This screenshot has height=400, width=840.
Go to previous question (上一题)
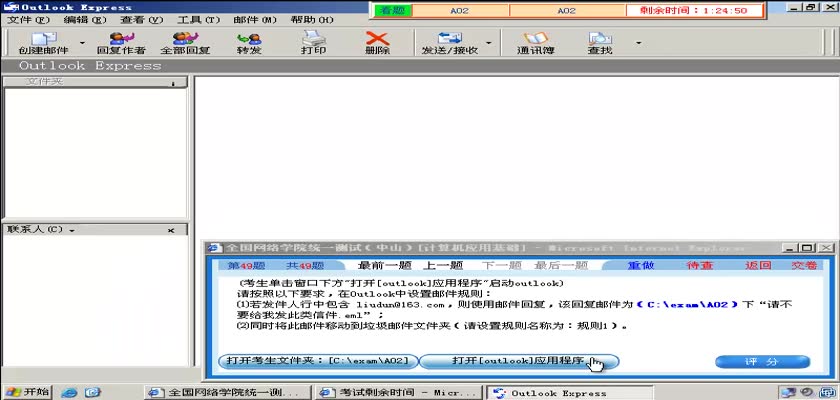442,265
